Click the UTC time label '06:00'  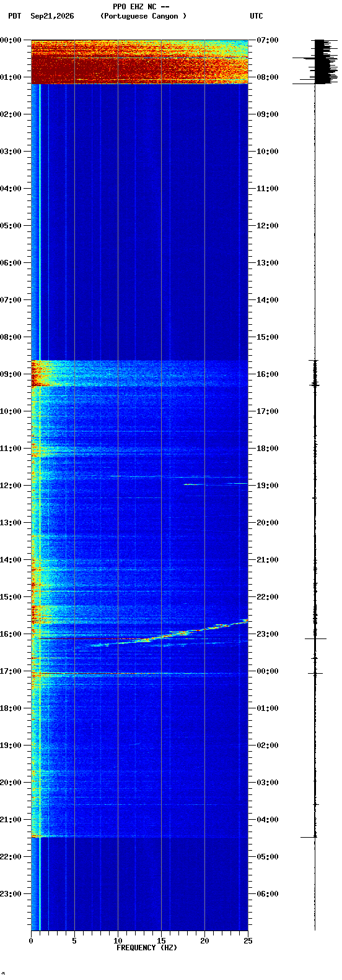click(x=268, y=894)
